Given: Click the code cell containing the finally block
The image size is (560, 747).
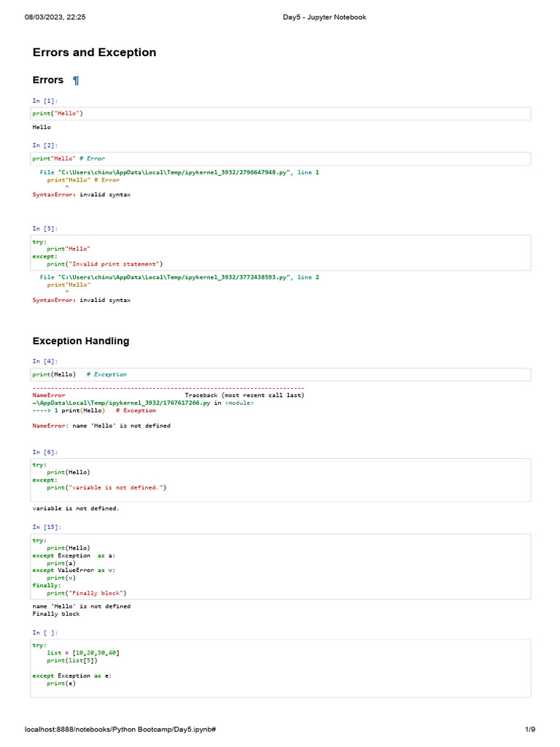Looking at the screenshot, I should coord(281,567).
